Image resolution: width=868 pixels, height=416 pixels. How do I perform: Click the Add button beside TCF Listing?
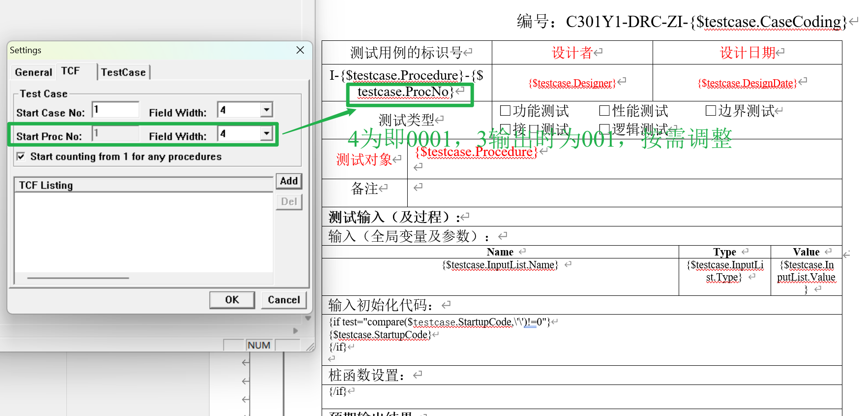click(289, 181)
